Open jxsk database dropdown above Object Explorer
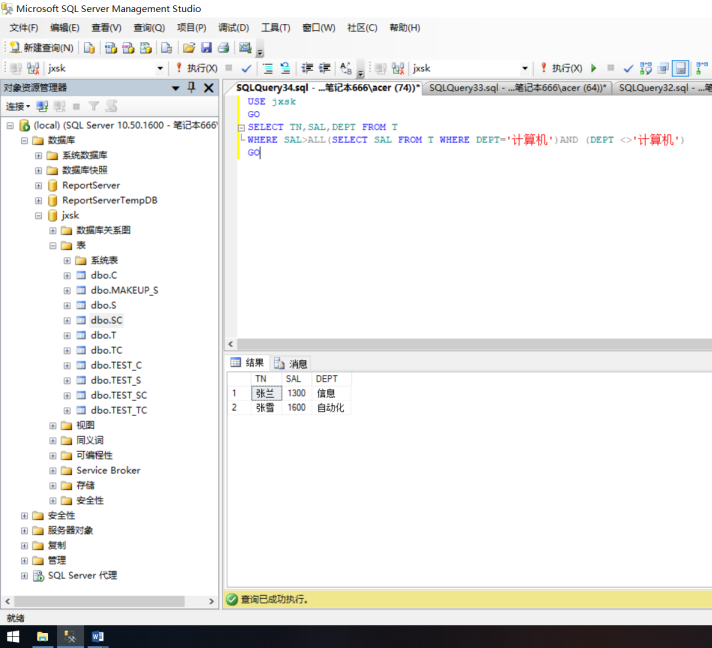 point(160,69)
